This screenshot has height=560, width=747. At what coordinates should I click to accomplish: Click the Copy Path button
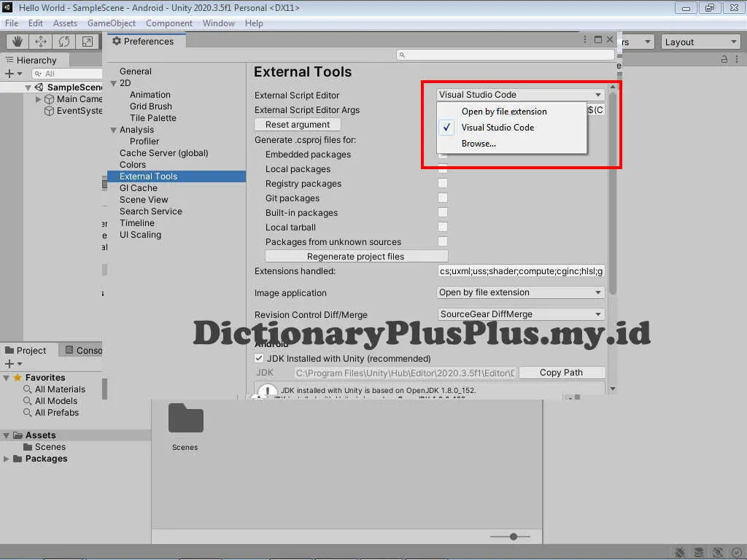(562, 373)
